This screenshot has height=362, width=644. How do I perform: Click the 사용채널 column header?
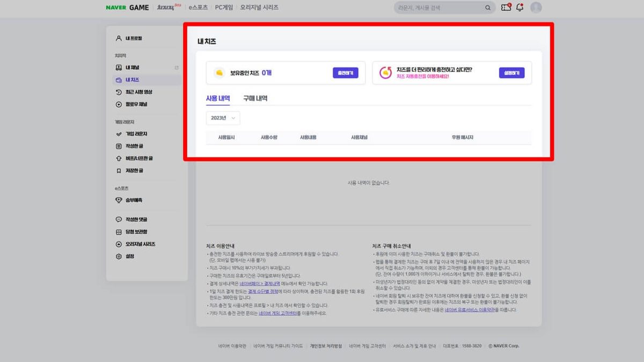pyautogui.click(x=359, y=138)
